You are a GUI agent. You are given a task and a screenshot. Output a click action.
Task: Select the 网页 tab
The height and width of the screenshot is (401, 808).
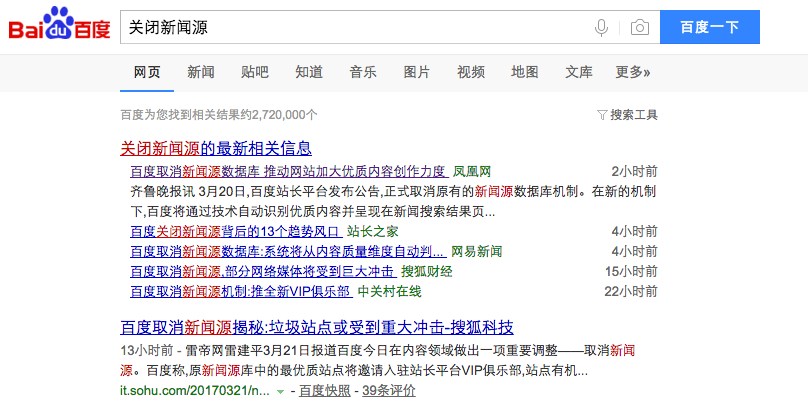click(147, 72)
